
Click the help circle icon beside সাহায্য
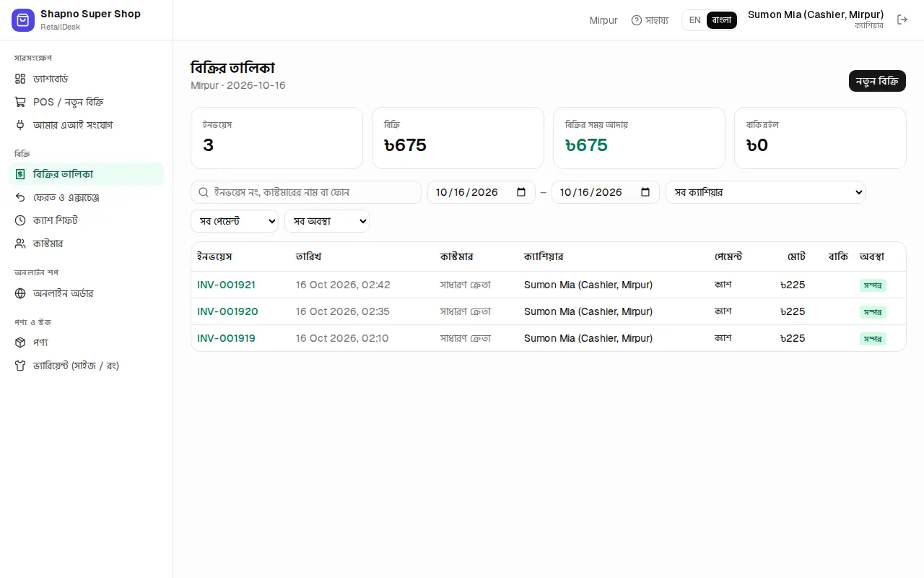(637, 20)
